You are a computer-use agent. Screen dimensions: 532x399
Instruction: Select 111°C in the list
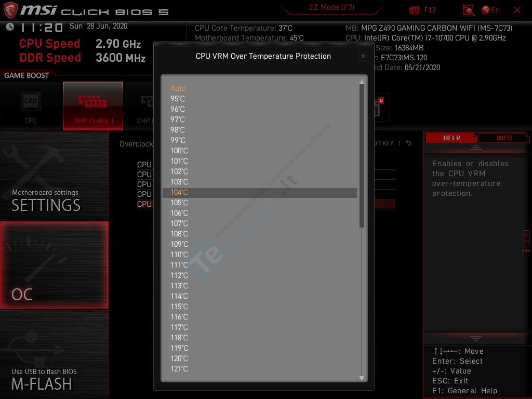point(260,265)
